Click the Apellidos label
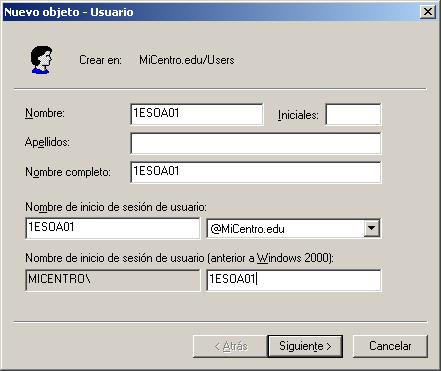This screenshot has height=371, width=441. [47, 142]
